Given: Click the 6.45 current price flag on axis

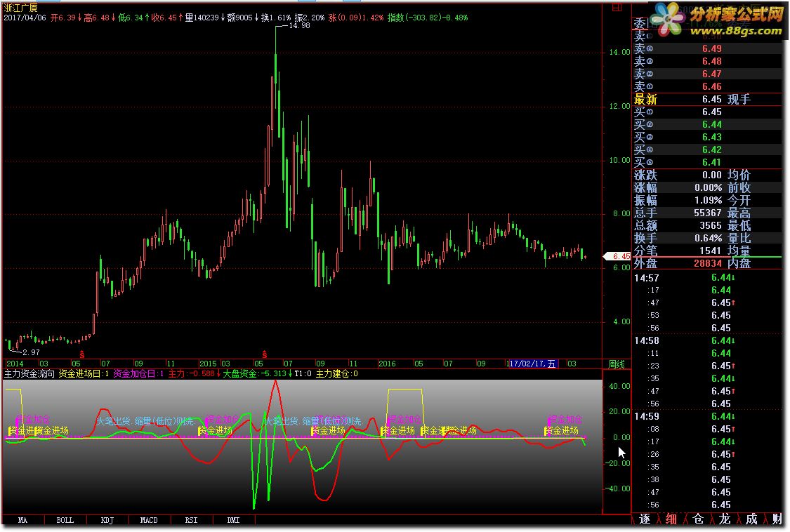Looking at the screenshot, I should tap(618, 256).
